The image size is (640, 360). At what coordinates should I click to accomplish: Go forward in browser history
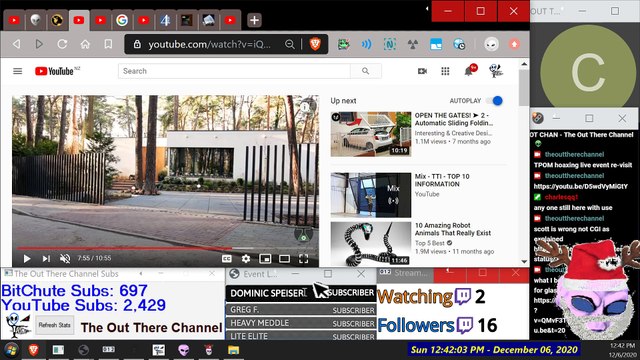[39, 44]
